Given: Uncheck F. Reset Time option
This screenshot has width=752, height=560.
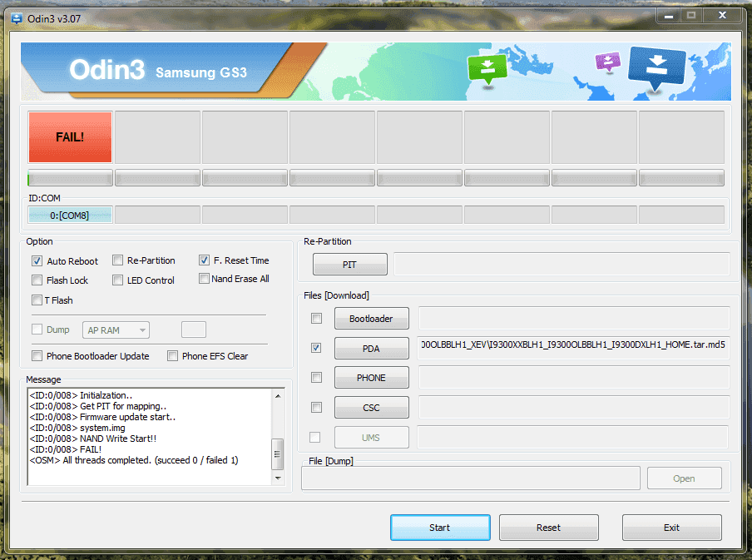Looking at the screenshot, I should tap(205, 260).
